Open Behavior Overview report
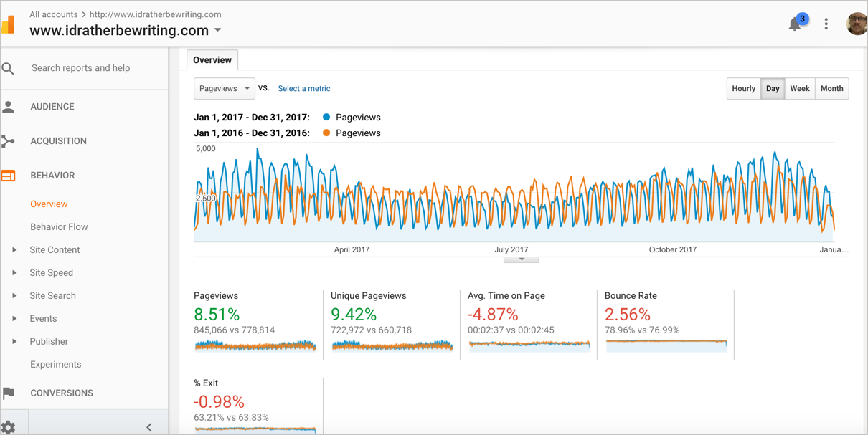Image resolution: width=868 pixels, height=435 pixels. coord(49,204)
